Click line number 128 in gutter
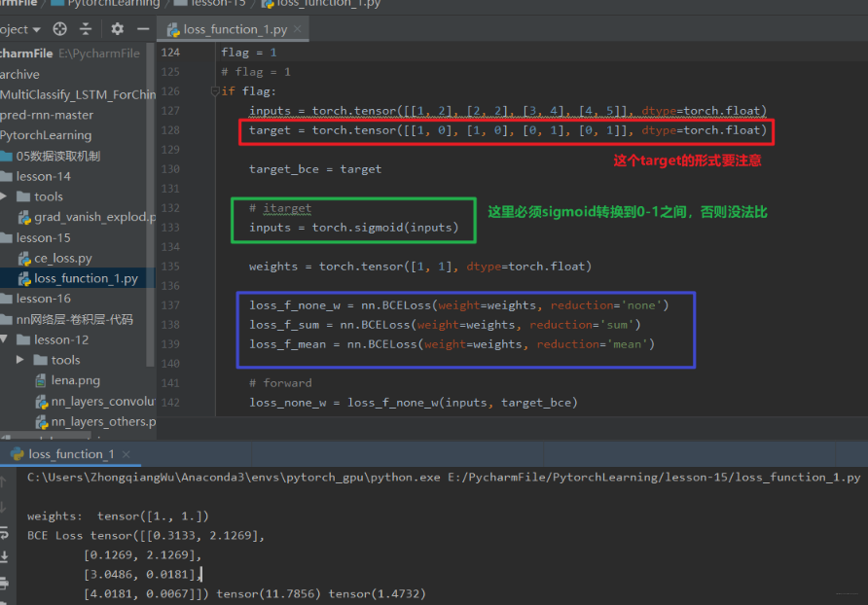 click(170, 130)
